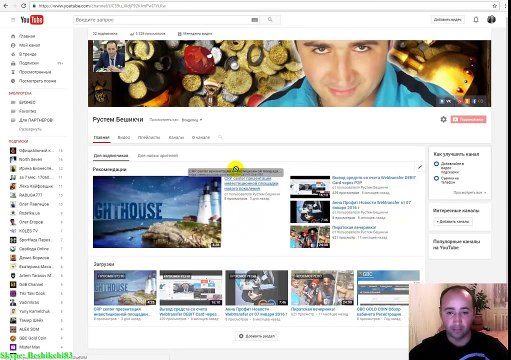Click the red Подписаться subscribe button
The height and width of the screenshot is (360, 511).
tap(468, 119)
